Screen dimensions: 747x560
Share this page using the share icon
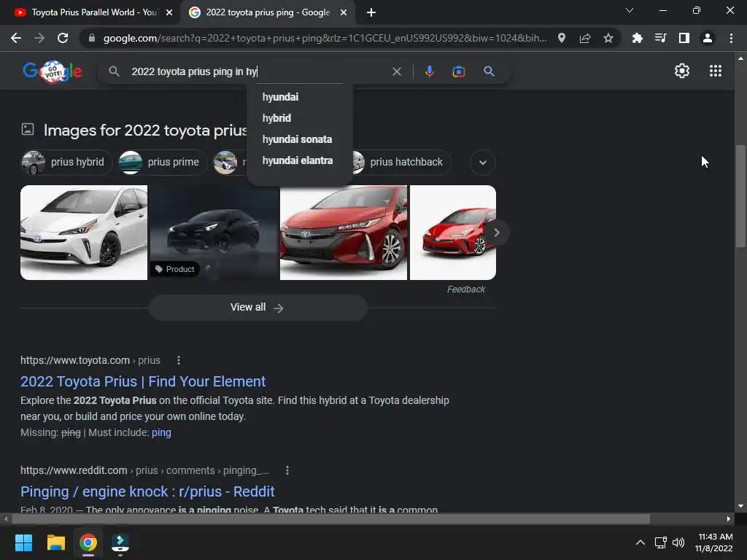585,38
